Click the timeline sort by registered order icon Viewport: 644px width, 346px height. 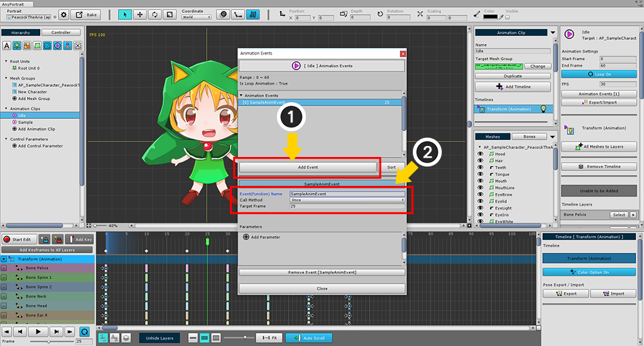coord(103,338)
